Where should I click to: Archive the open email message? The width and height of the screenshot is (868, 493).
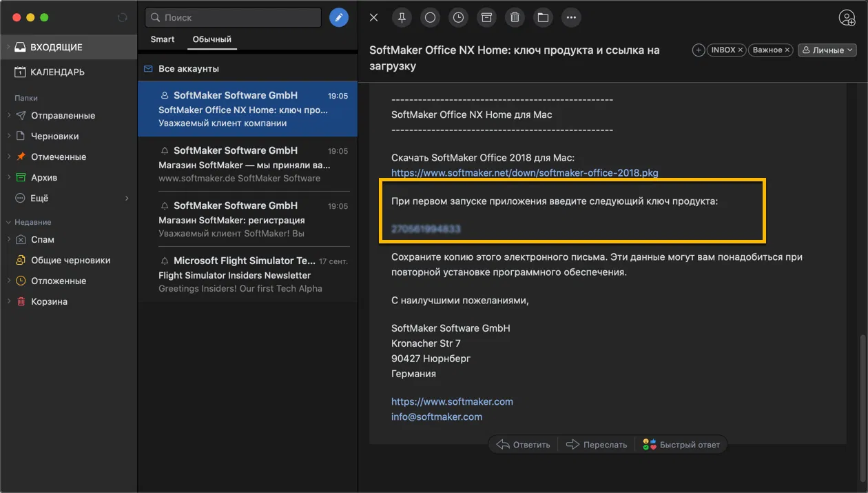tap(486, 17)
